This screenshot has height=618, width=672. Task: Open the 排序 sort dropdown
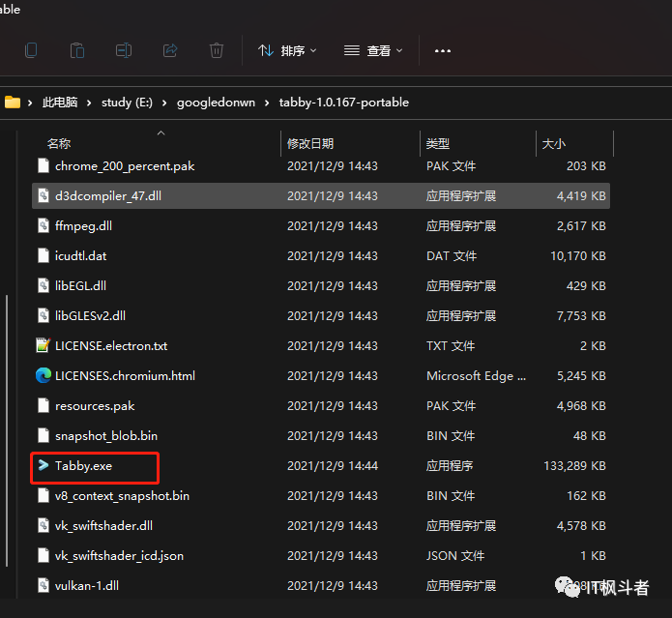pyautogui.click(x=287, y=51)
